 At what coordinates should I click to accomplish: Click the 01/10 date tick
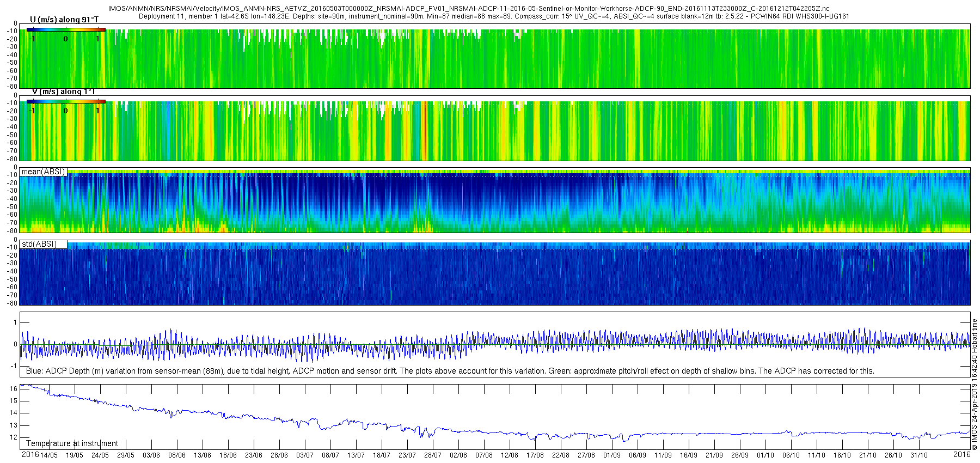pos(765,455)
